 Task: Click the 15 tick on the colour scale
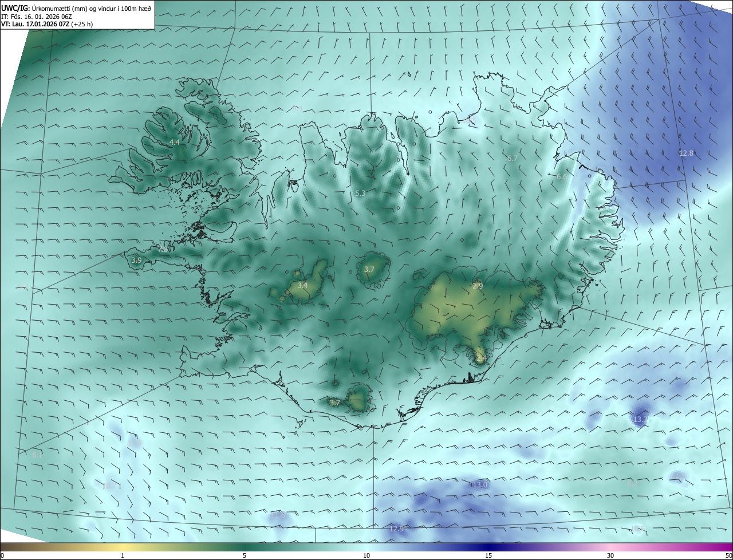pyautogui.click(x=488, y=555)
